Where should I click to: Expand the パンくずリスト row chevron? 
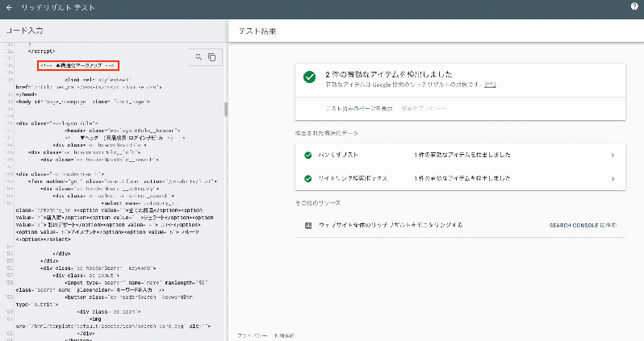[613, 155]
